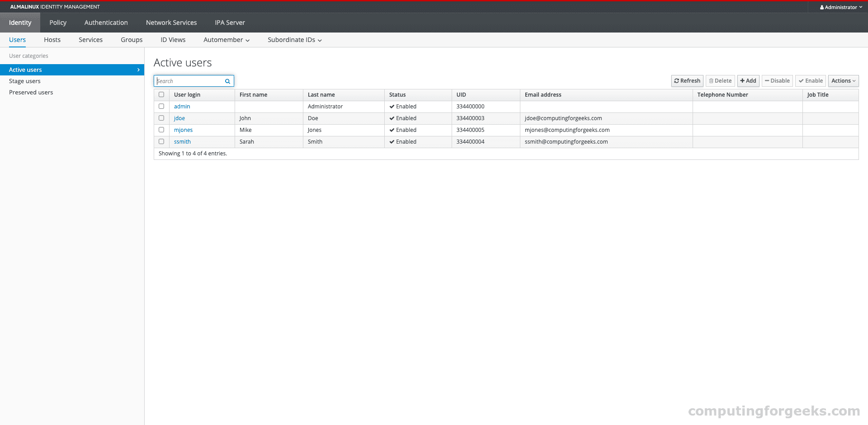Switch to the Policy tab

click(x=57, y=22)
